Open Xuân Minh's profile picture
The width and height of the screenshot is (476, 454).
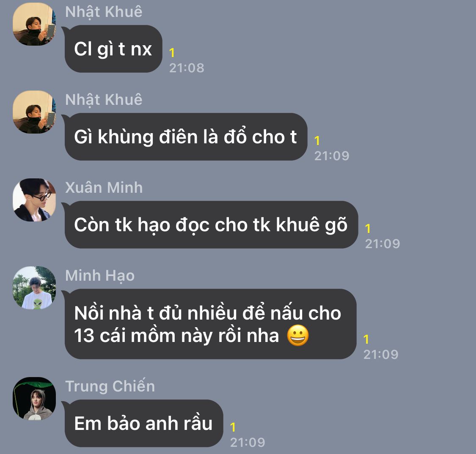coord(34,200)
